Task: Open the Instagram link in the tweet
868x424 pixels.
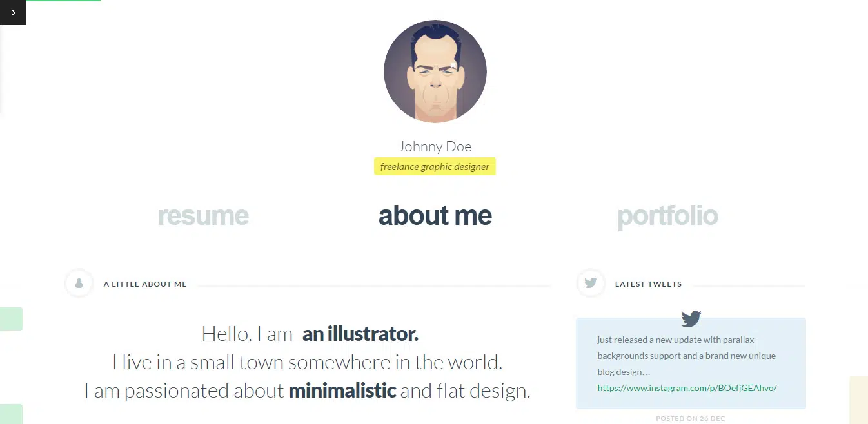Action: [x=687, y=388]
